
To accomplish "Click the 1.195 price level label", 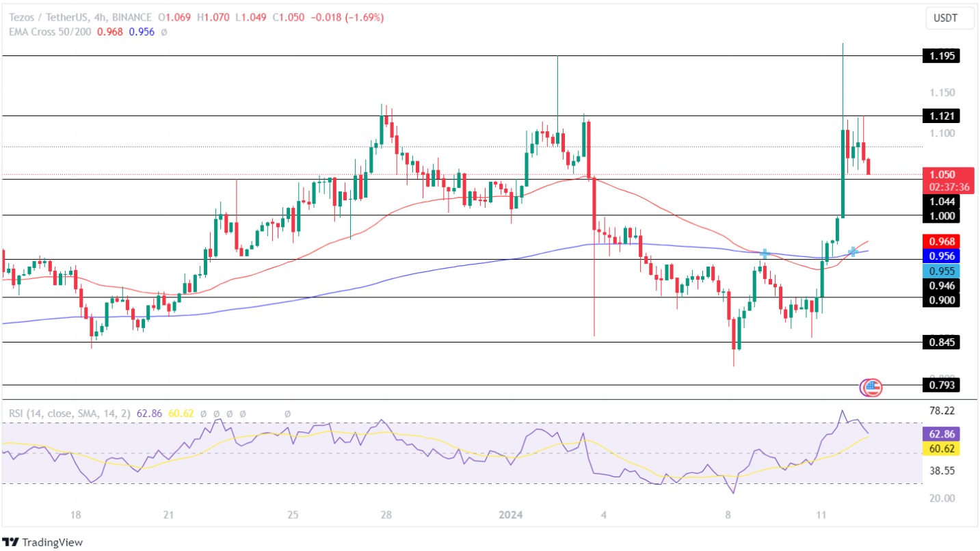I will coord(940,56).
